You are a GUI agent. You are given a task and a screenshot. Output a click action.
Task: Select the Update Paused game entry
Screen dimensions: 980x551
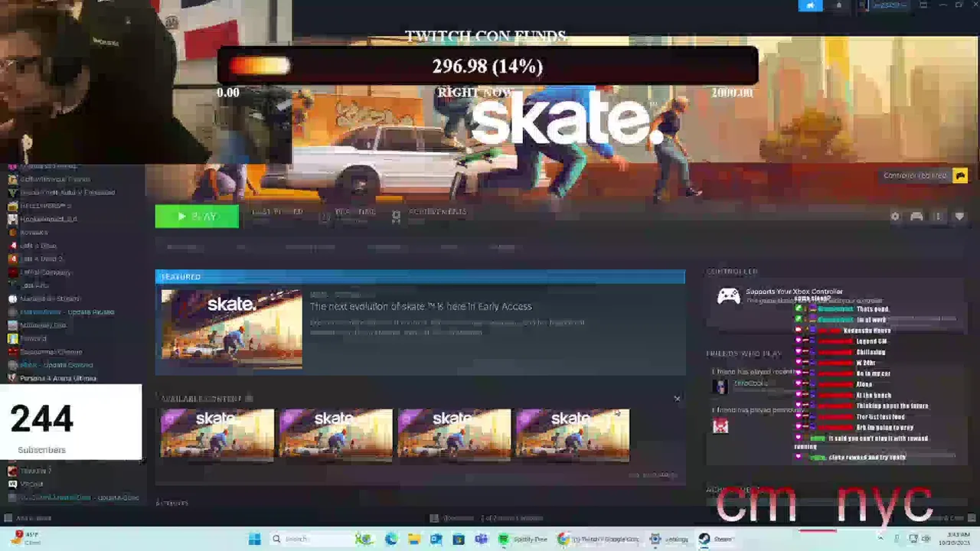[x=61, y=311]
